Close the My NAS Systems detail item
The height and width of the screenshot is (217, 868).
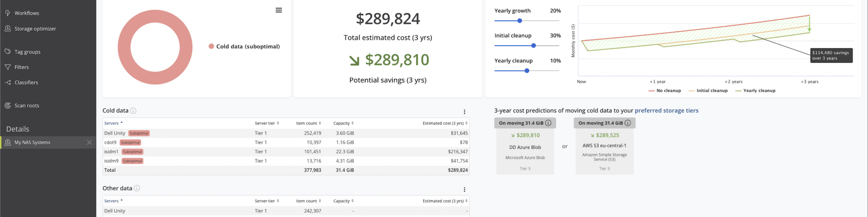click(x=89, y=142)
